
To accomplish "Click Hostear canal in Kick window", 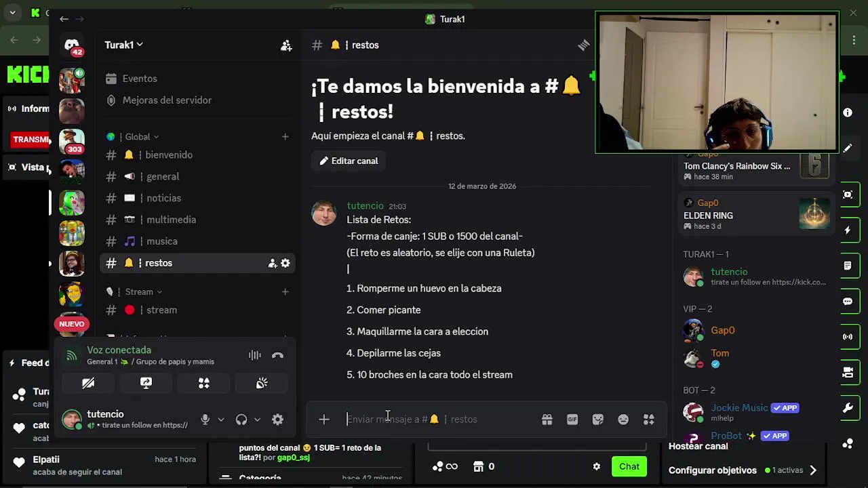I will [698, 447].
